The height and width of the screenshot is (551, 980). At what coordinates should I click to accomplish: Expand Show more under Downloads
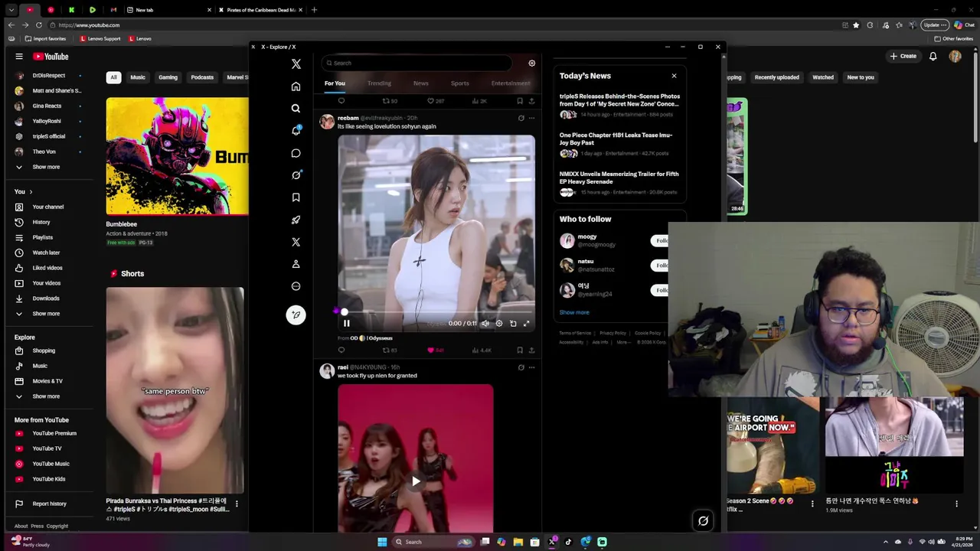point(46,314)
